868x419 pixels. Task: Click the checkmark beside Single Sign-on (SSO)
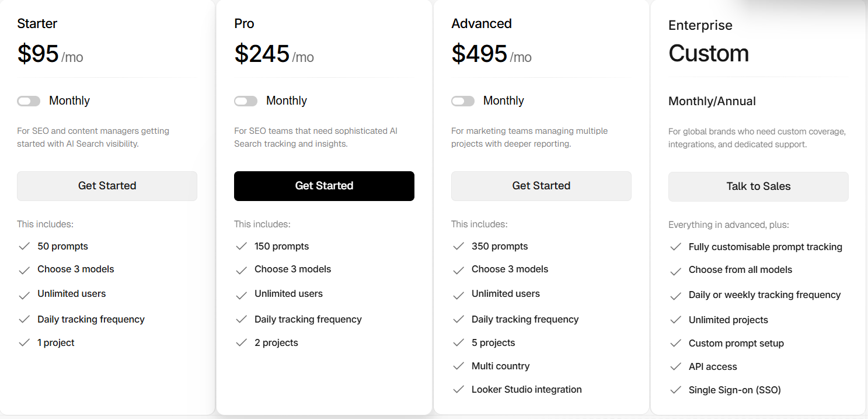click(676, 390)
